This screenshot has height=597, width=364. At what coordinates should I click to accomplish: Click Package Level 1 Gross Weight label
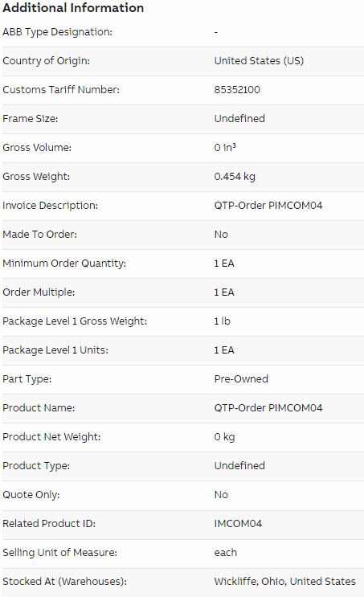[75, 321]
